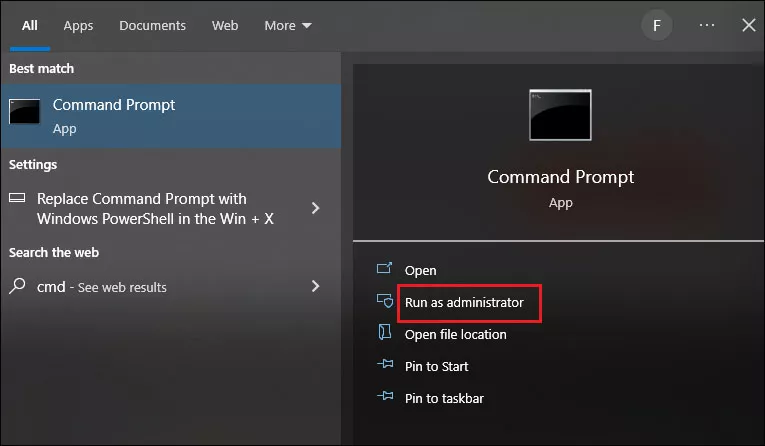
Task: Click the pin icon beside Pin to taskbar
Action: click(385, 396)
